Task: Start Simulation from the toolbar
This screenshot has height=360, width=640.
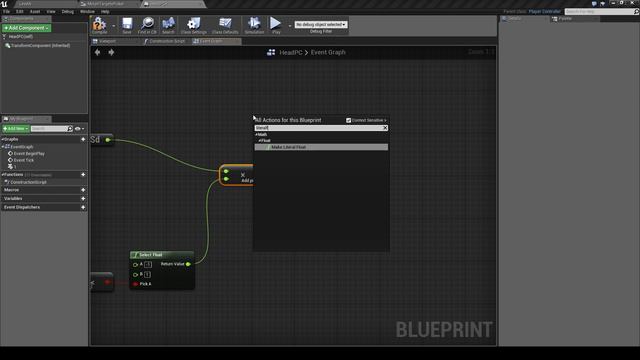Action: (254, 25)
